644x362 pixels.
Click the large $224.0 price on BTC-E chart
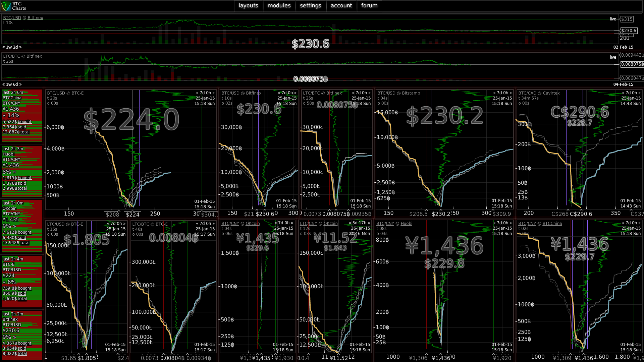[131, 120]
